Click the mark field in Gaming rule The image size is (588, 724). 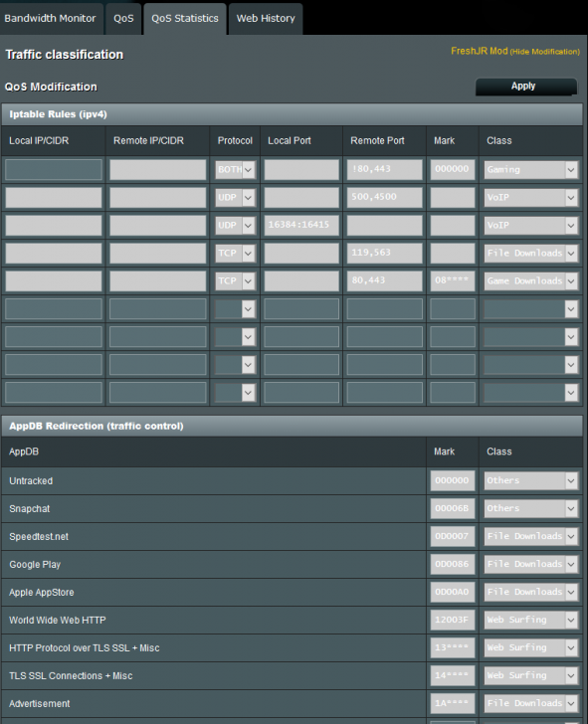click(453, 169)
